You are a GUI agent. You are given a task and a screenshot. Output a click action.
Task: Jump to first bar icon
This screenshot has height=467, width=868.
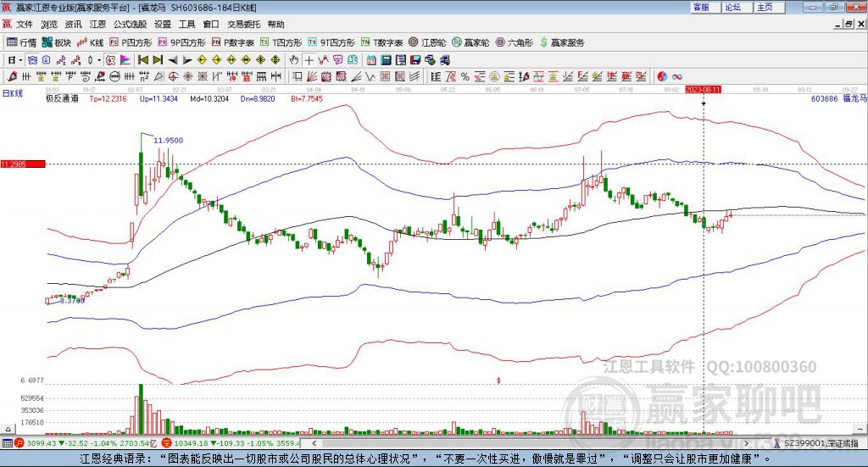pos(143,60)
